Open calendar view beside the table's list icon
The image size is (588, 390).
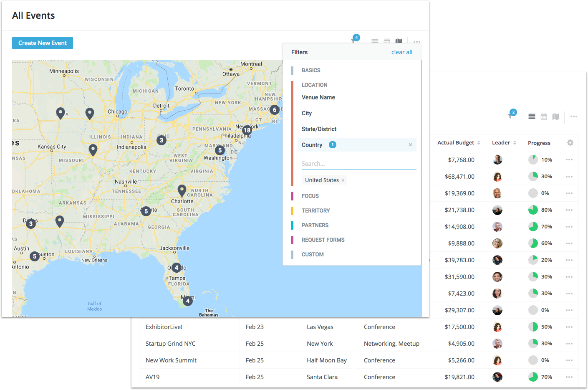click(x=544, y=117)
